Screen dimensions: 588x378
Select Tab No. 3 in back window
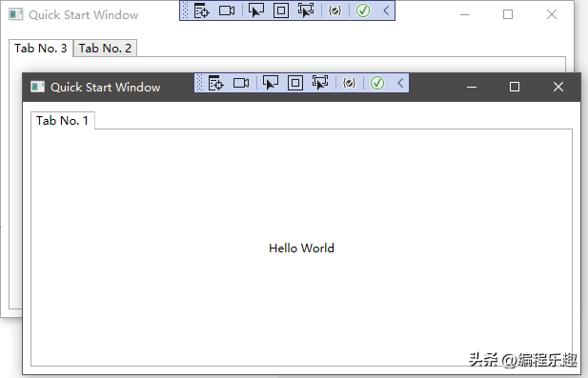[x=40, y=49]
